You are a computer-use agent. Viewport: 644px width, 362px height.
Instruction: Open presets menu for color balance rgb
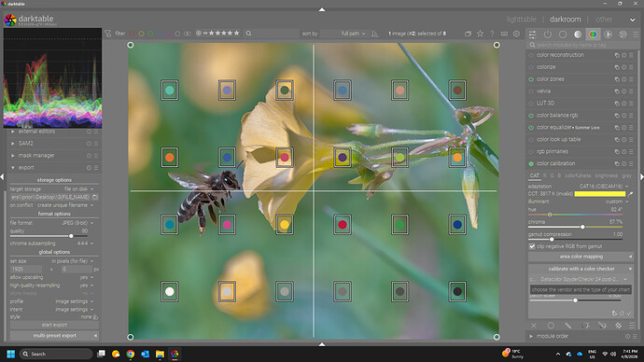(x=631, y=116)
